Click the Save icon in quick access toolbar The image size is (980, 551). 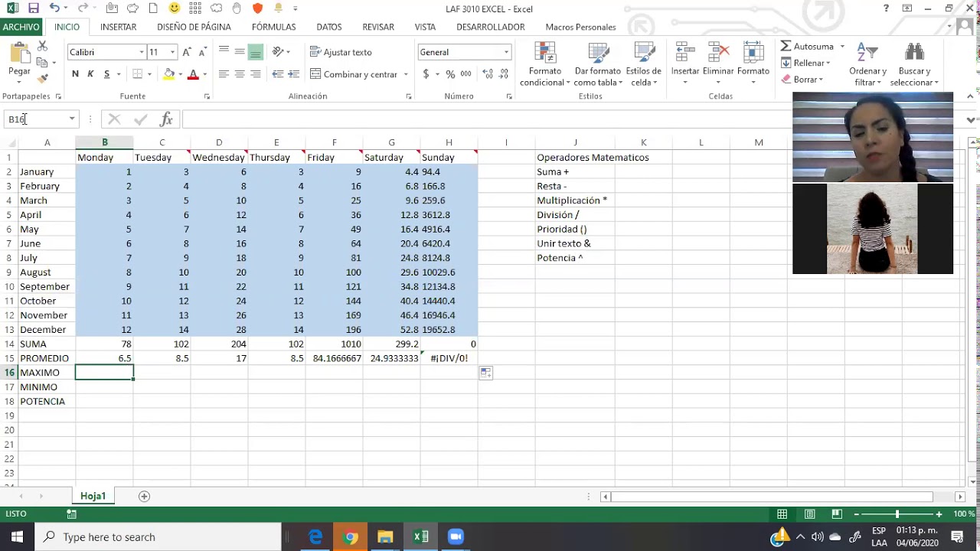tap(33, 8)
